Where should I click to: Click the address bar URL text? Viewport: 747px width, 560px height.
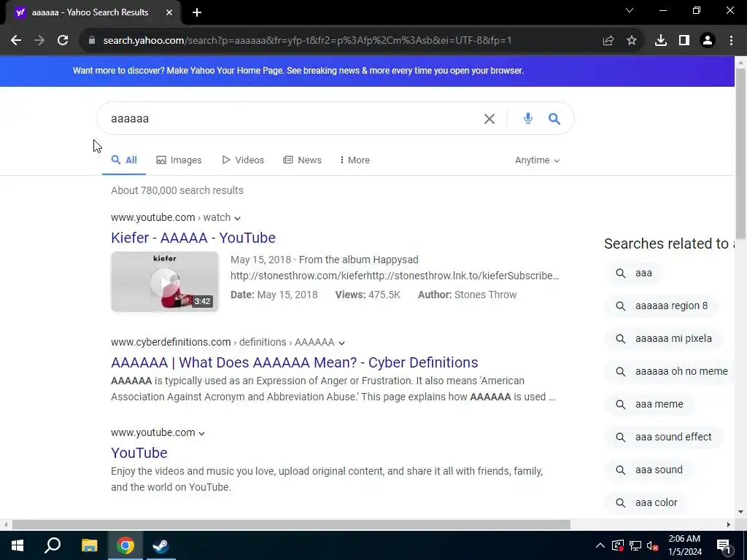307,41
